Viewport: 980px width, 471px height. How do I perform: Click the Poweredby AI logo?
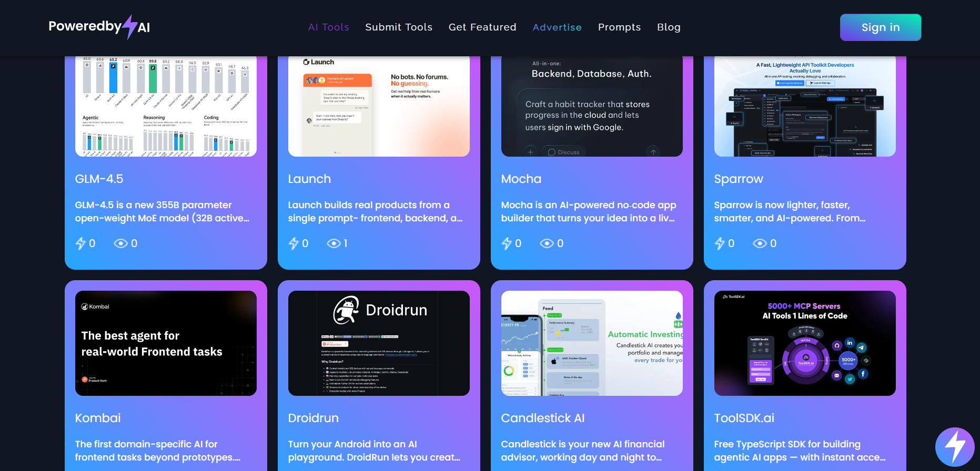(99, 27)
